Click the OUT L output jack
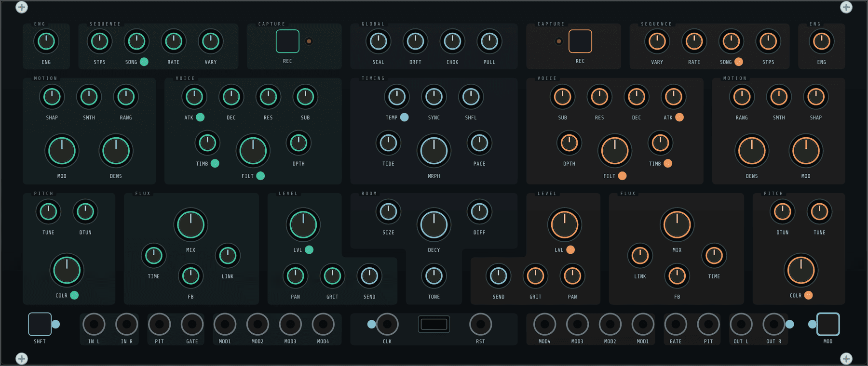868x366 pixels. tap(741, 325)
